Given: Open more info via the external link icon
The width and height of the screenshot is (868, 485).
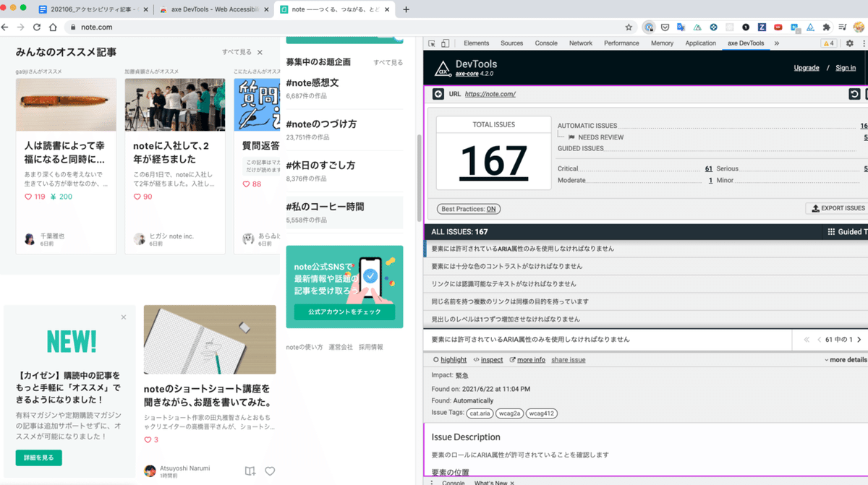Looking at the screenshot, I should point(512,359).
